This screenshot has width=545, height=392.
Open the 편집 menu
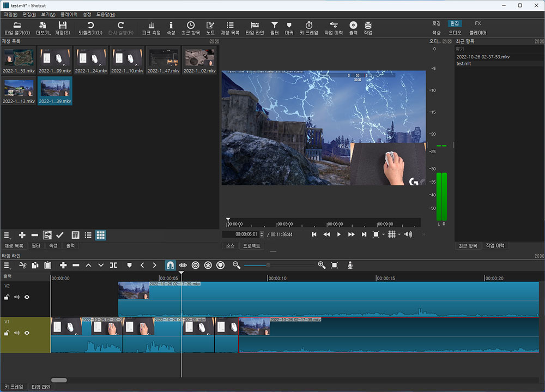[x=29, y=15]
